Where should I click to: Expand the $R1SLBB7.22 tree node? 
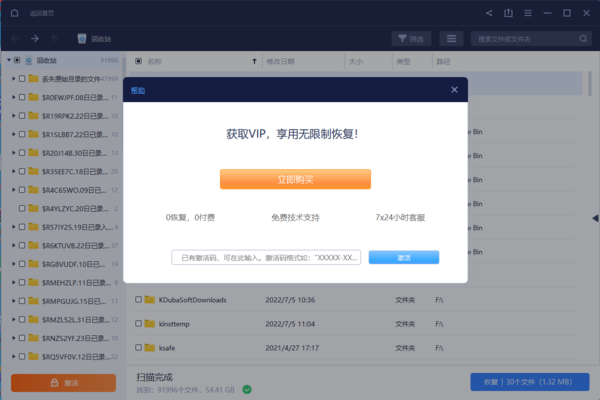(14, 134)
